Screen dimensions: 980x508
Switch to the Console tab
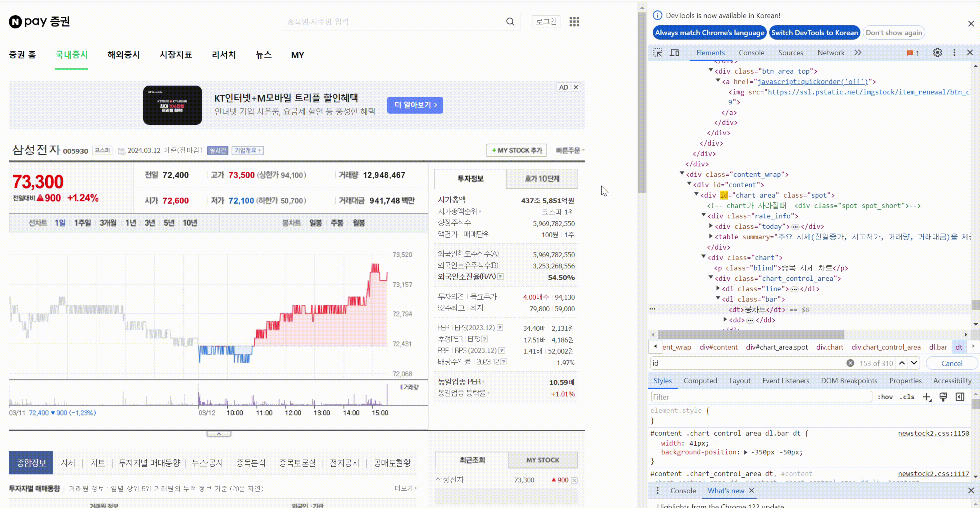pos(751,53)
